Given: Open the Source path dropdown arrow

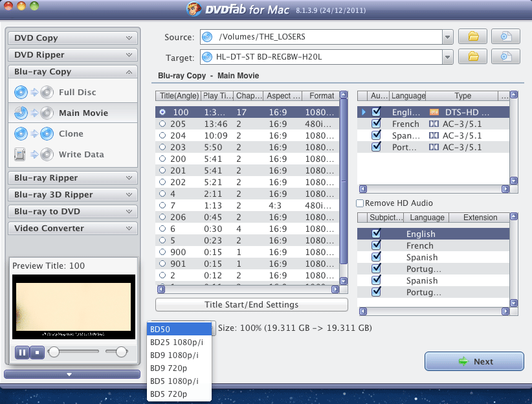Looking at the screenshot, I should point(447,36).
